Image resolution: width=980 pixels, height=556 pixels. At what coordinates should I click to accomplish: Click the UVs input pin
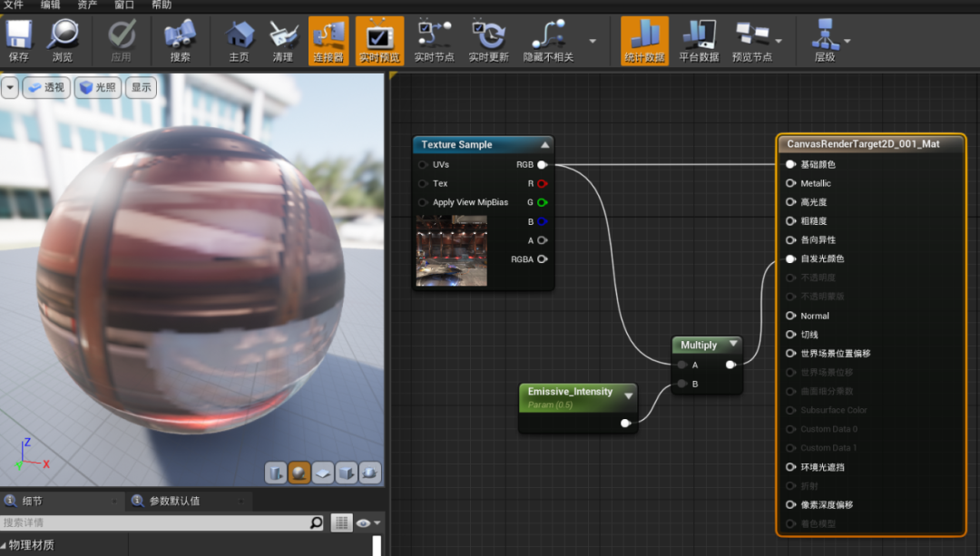coord(423,165)
